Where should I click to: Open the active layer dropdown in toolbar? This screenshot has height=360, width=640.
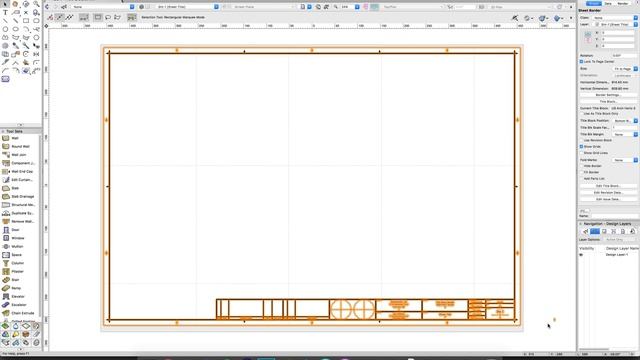tap(187, 7)
